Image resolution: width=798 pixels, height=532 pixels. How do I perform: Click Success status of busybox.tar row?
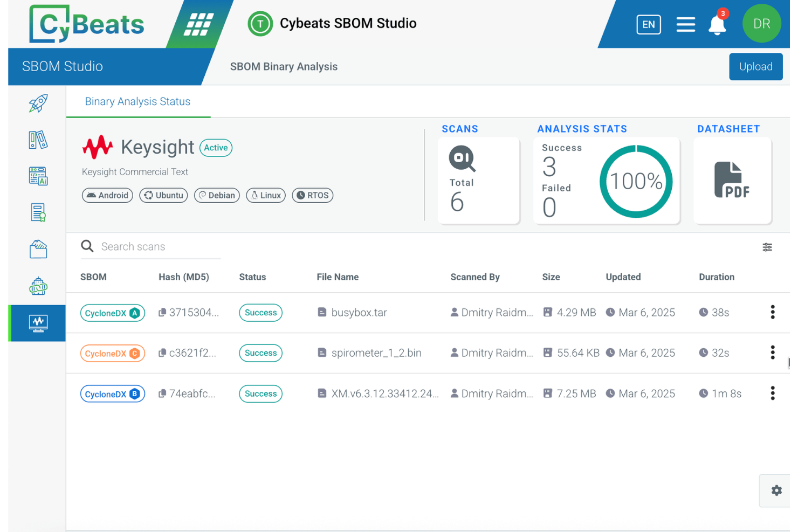tap(260, 313)
